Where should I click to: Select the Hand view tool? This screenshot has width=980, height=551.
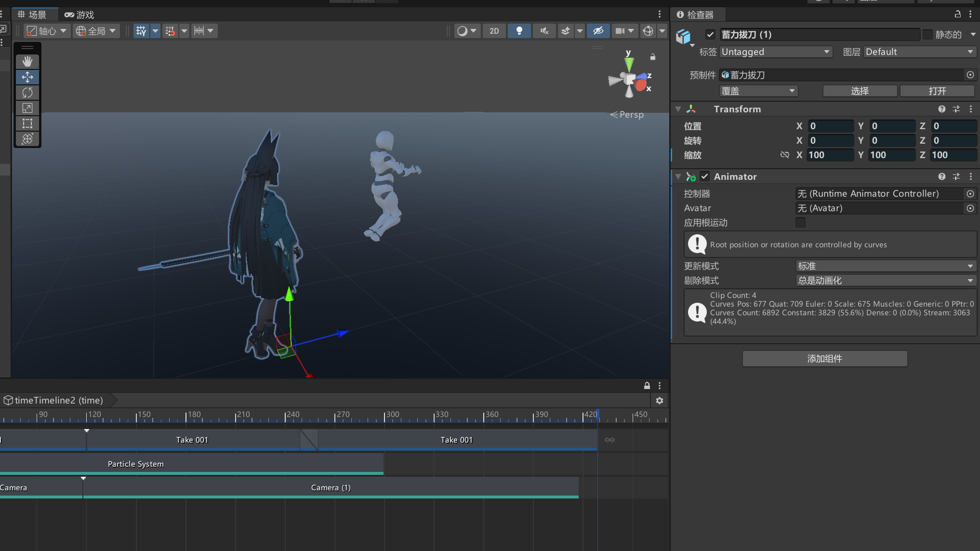click(27, 61)
